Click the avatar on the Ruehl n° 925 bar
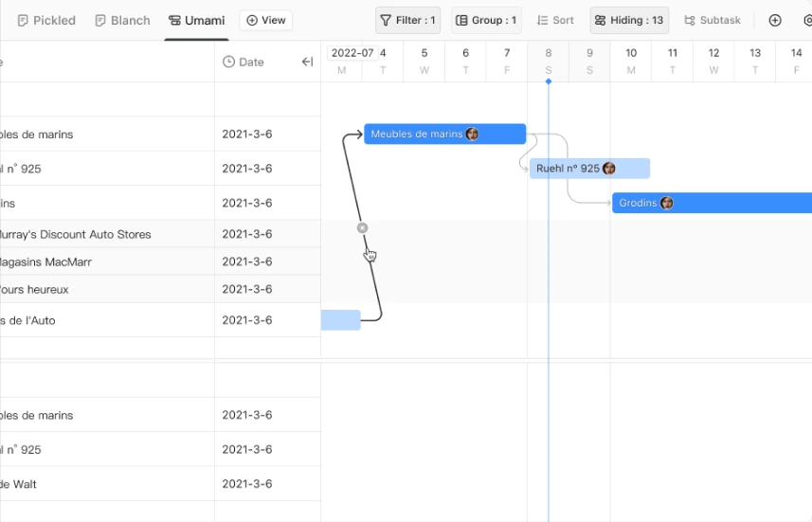Viewport: 812px width, 522px height. coord(609,169)
